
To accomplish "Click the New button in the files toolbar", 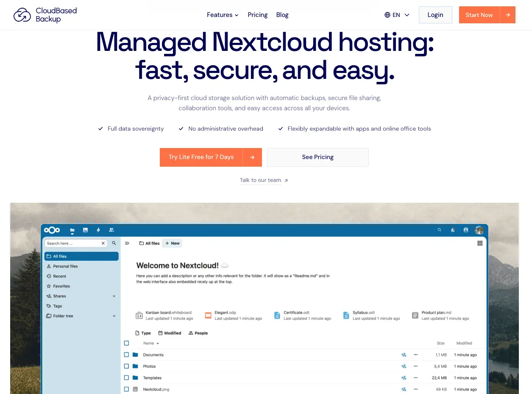I will [173, 243].
